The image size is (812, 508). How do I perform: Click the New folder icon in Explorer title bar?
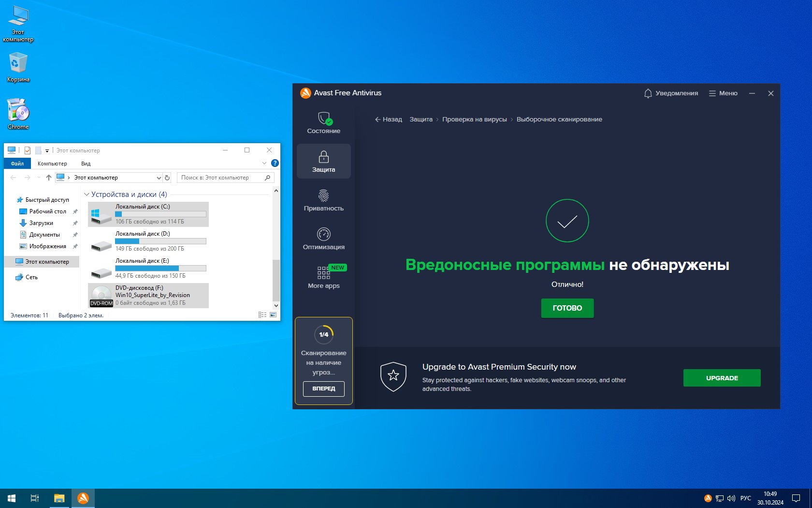click(38, 150)
